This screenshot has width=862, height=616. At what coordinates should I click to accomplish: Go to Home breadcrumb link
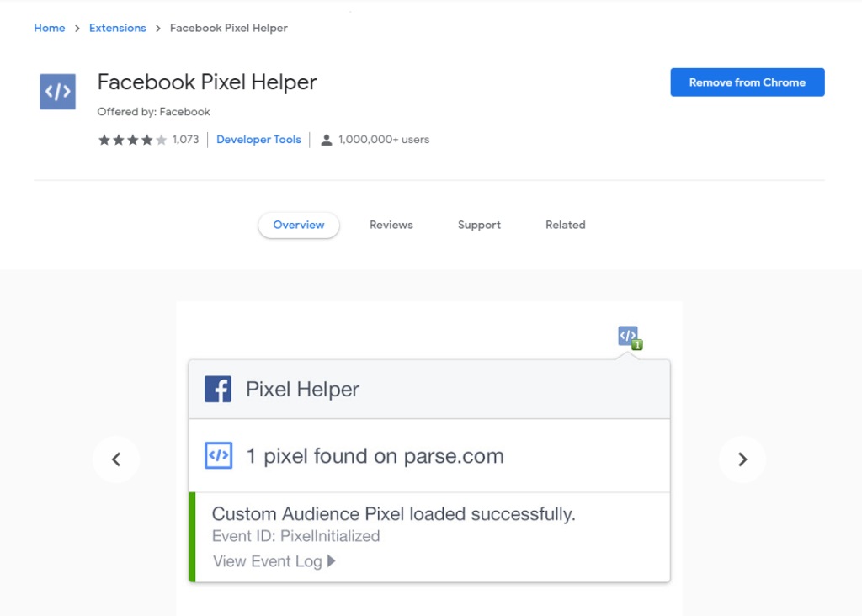[x=50, y=28]
